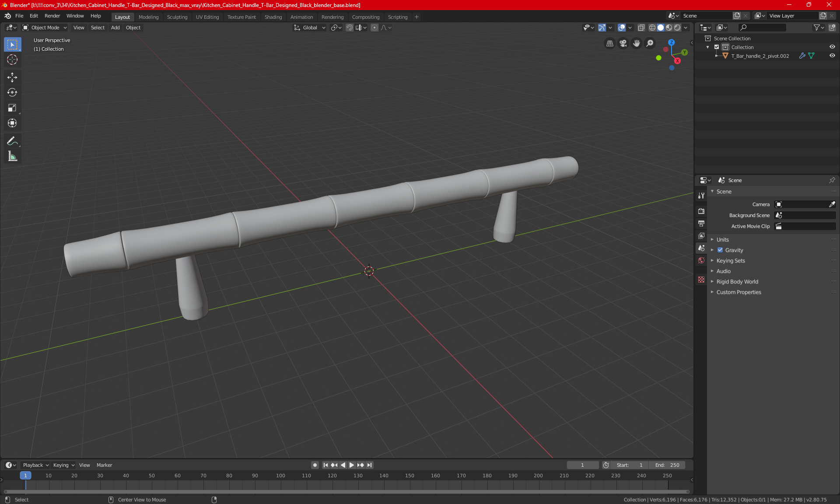Viewport: 840px width, 504px height.
Task: Select the Scale tool
Action: [x=12, y=108]
